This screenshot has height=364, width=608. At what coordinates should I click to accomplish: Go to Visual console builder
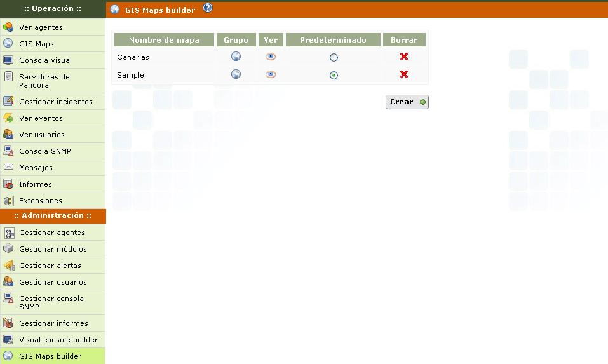coord(58,340)
